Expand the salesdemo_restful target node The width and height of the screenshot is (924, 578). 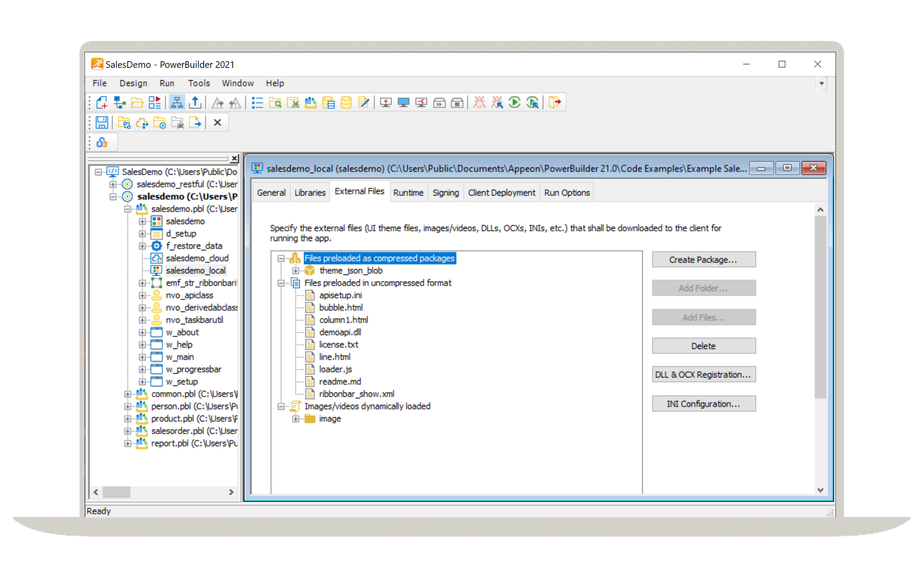coord(113,184)
